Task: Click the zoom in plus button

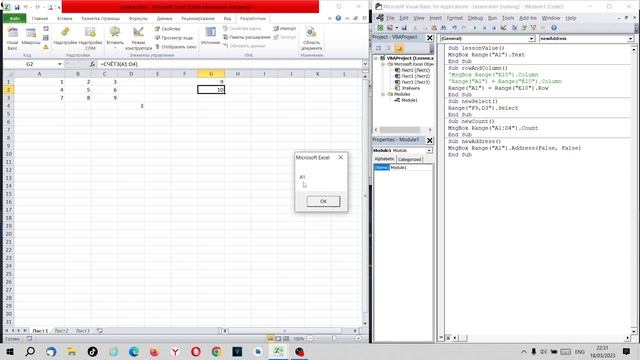Action: point(358,338)
